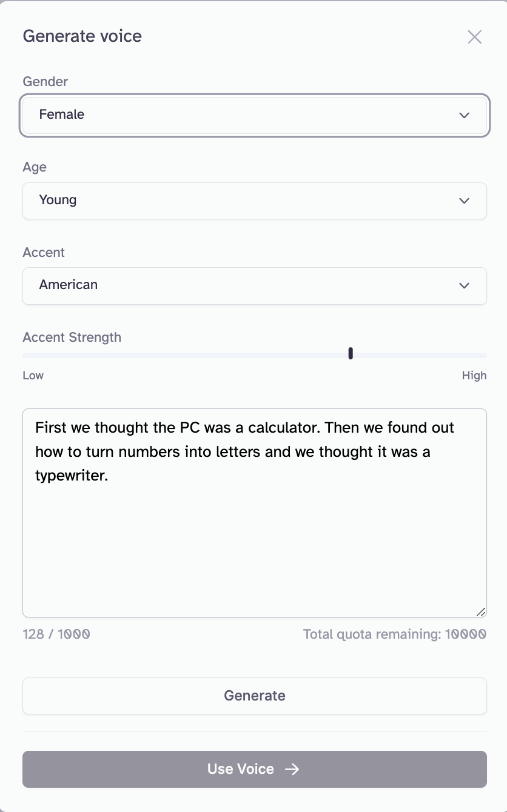Focus the sample text input area
The image size is (507, 812).
(254, 533)
